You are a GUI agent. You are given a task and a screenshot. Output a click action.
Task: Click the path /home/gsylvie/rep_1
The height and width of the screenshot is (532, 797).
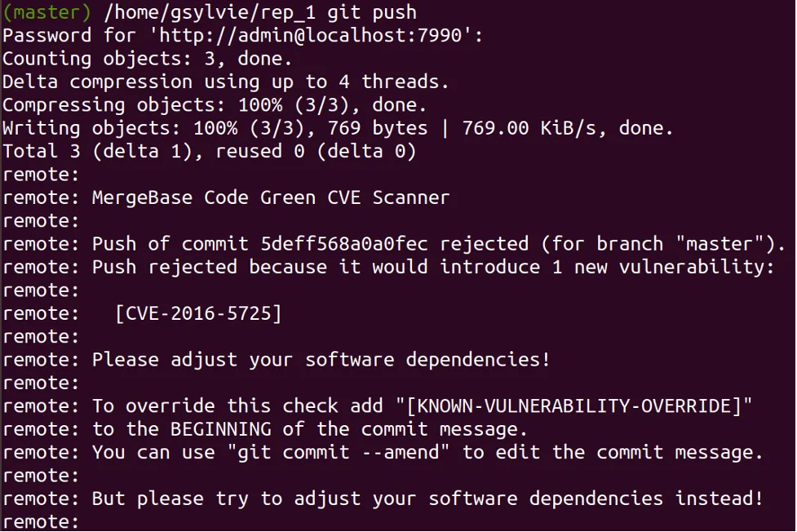pyautogui.click(x=210, y=13)
